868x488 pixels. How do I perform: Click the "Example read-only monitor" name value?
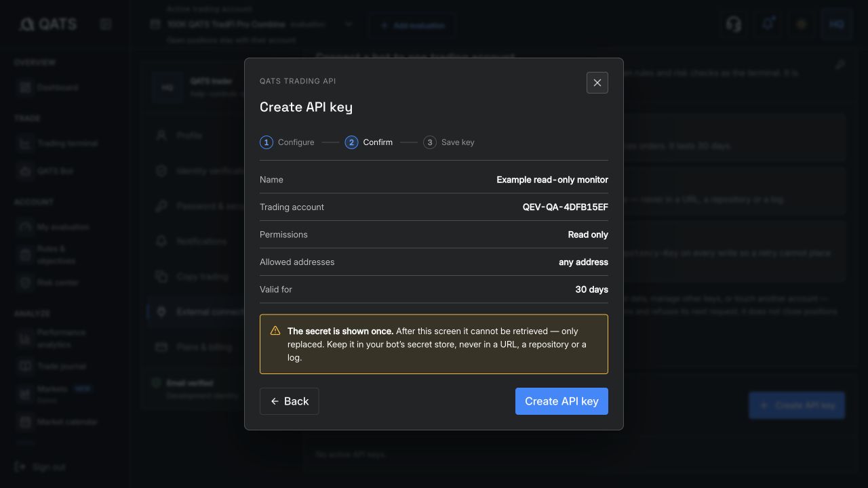pyautogui.click(x=552, y=180)
